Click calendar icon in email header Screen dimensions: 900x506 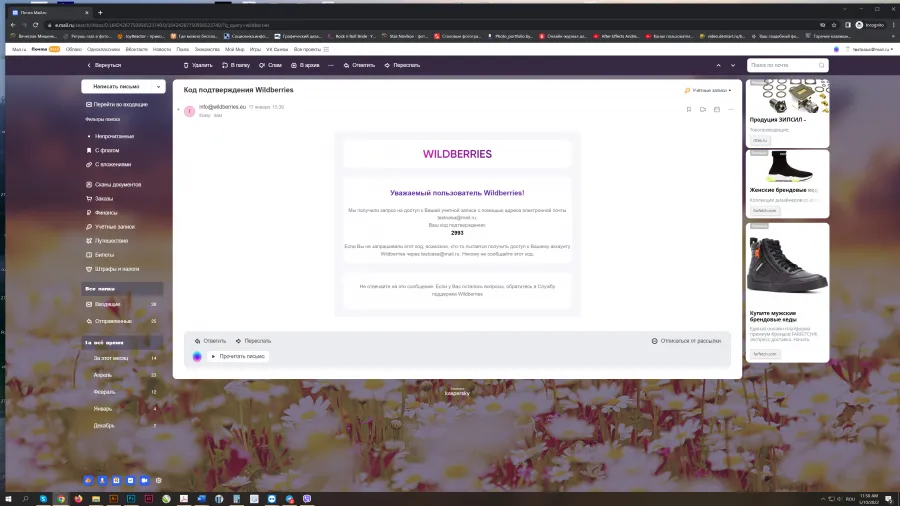[x=717, y=110]
